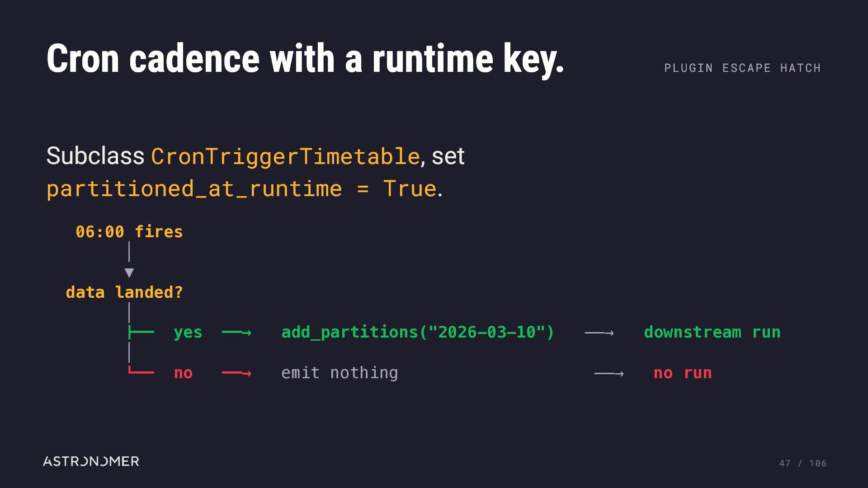The image size is (868, 488).
Task: Click the arrow before downstream run
Action: coord(599,333)
